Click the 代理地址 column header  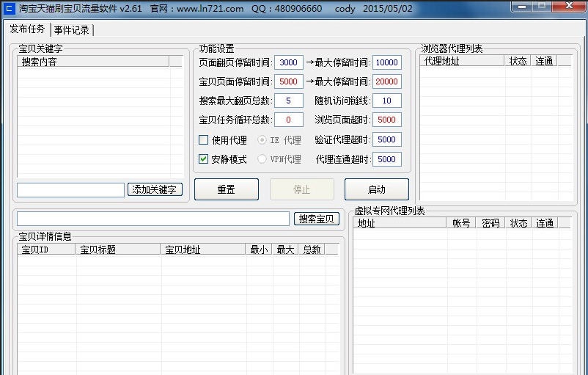coord(462,61)
